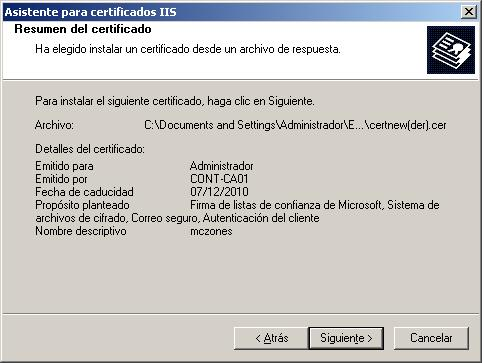This screenshot has width=484, height=363.
Task: Click the CONT-CA01 issuer value
Action: [x=219, y=179]
